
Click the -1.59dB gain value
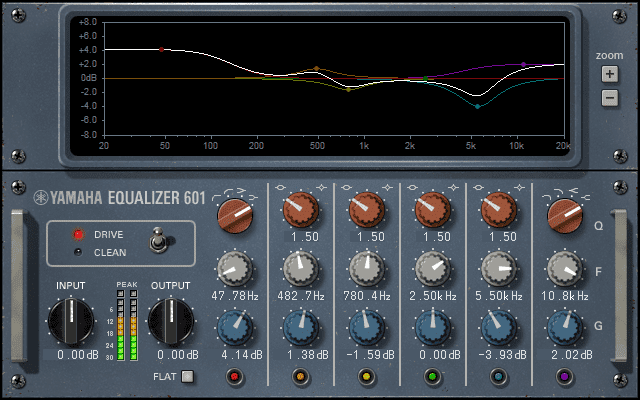(370, 355)
